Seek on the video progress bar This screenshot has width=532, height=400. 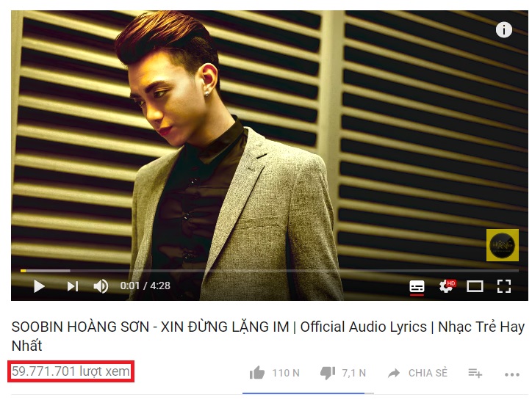(x=270, y=271)
